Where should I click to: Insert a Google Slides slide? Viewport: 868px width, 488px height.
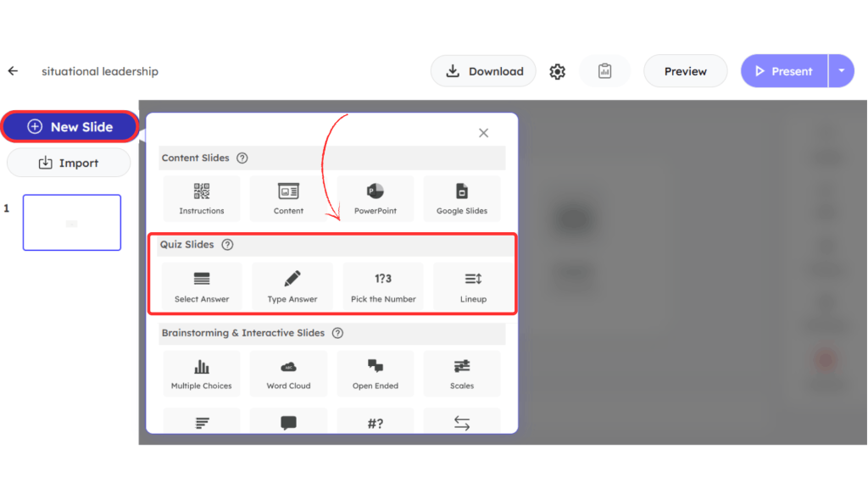(x=462, y=198)
